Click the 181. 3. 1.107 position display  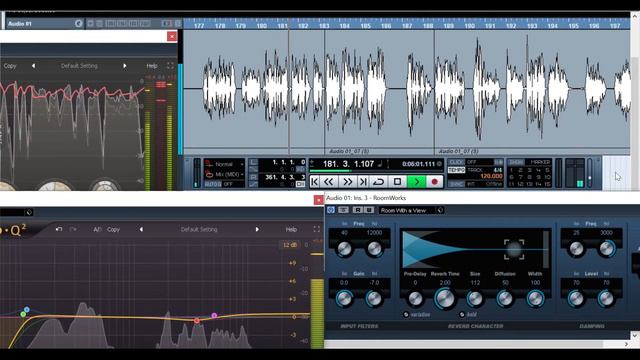click(348, 164)
